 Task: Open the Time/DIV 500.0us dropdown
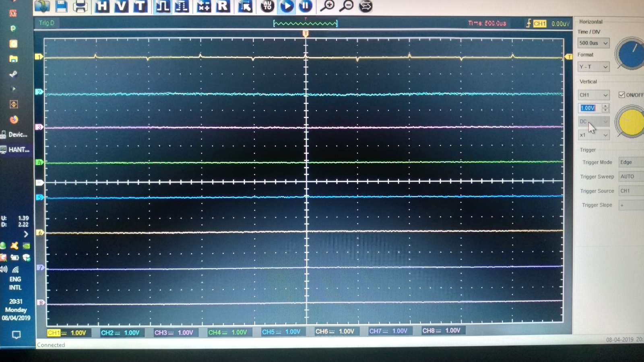(593, 43)
